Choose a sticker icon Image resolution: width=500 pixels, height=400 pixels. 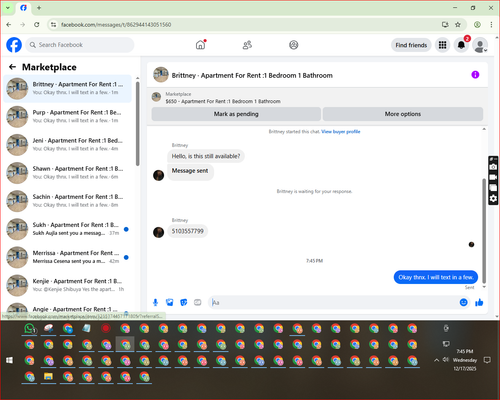tap(184, 302)
